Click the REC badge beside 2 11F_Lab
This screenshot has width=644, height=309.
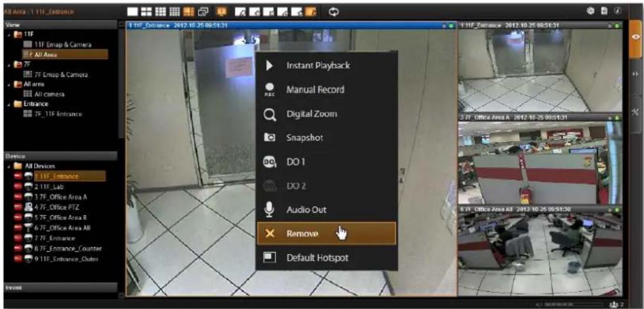[x=18, y=187]
